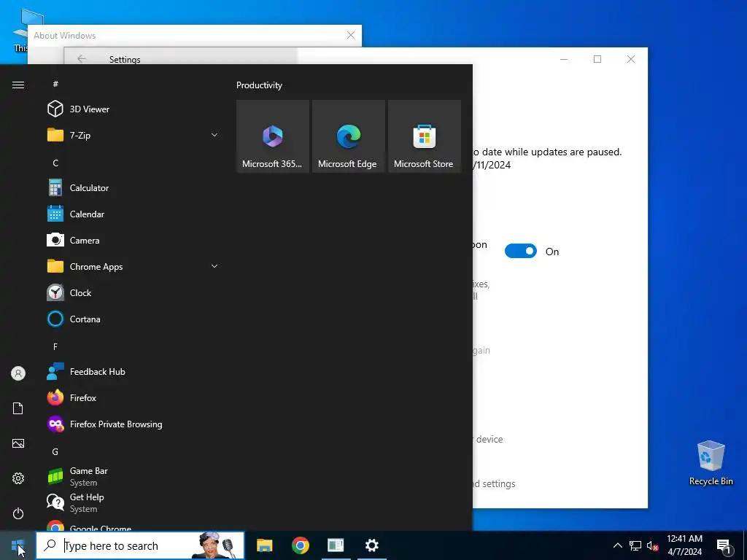Jump to the G letter group header

[x=55, y=451]
